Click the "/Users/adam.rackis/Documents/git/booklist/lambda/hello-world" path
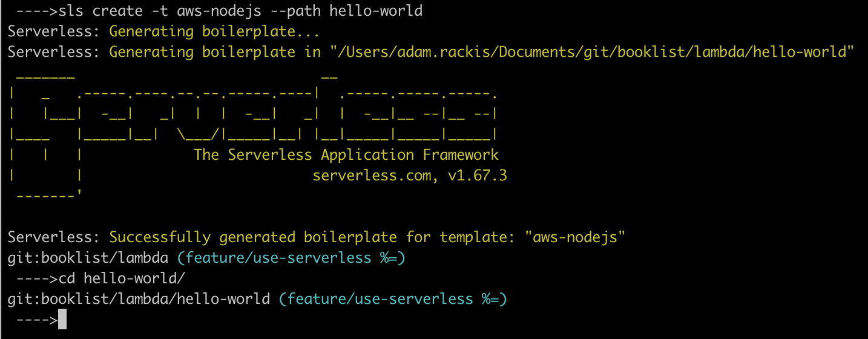This screenshot has width=868, height=339. (592, 52)
